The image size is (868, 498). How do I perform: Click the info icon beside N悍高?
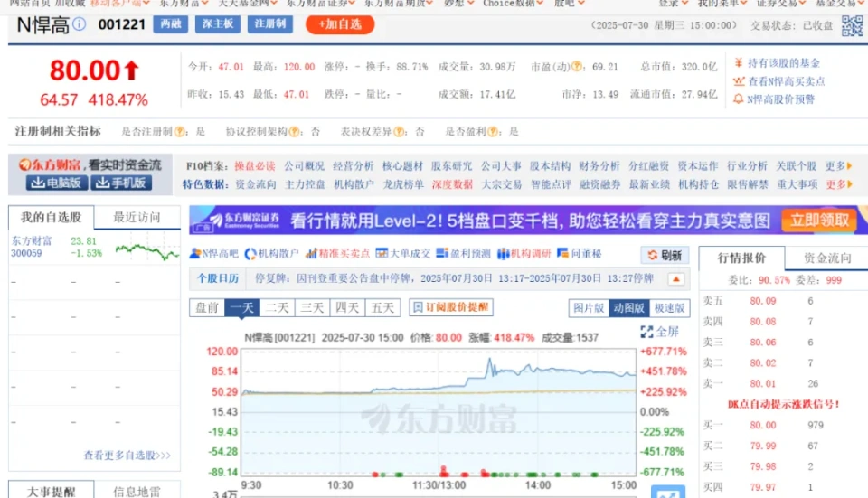80,24
